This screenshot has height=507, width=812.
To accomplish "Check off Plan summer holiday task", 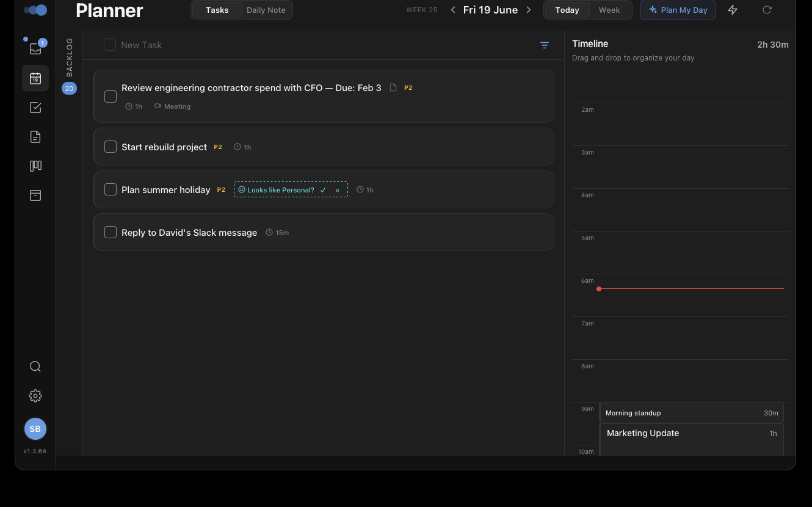I will point(111,189).
